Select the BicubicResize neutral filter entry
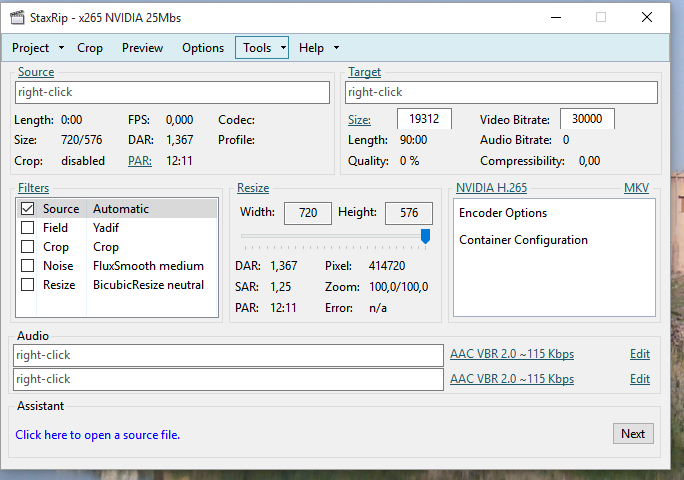This screenshot has width=684, height=480. pyautogui.click(x=148, y=285)
